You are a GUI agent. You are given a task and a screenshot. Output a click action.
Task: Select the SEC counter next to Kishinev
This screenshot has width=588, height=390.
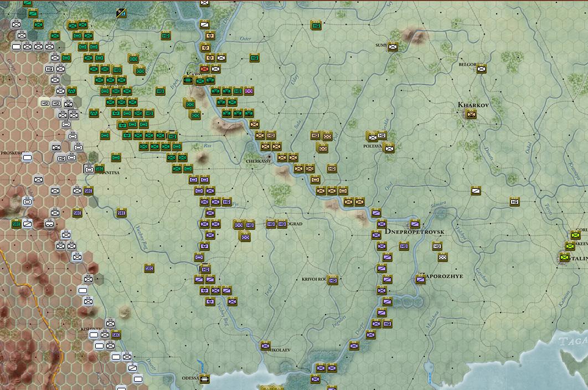point(116,335)
